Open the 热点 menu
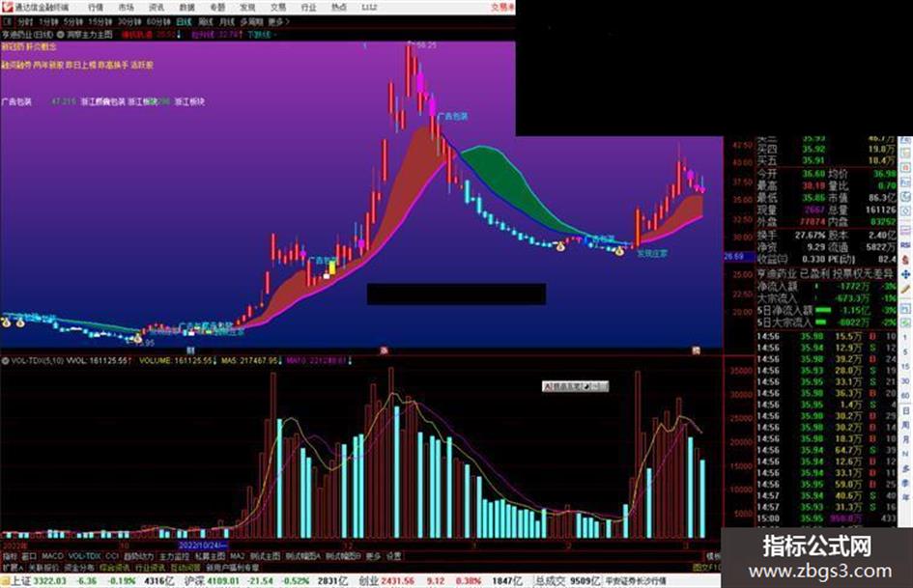 339,8
